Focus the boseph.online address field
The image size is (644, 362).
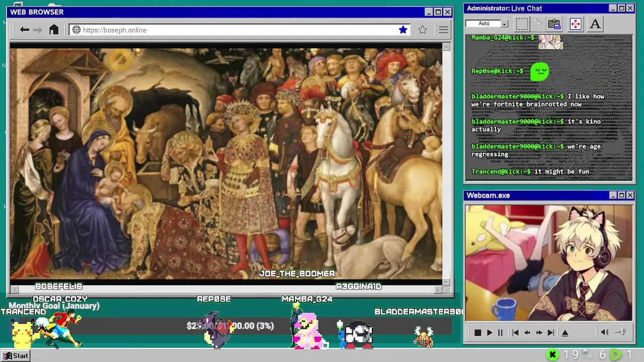tap(239, 30)
